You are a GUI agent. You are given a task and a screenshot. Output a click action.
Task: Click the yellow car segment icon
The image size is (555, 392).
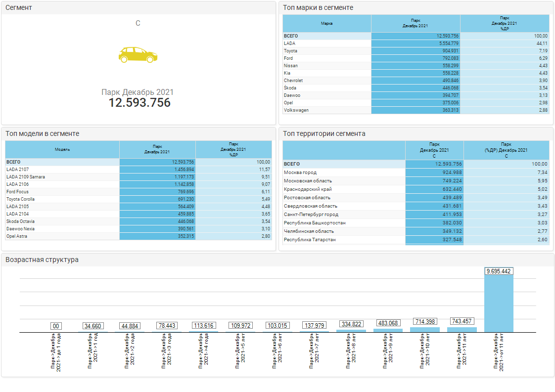[x=138, y=54]
